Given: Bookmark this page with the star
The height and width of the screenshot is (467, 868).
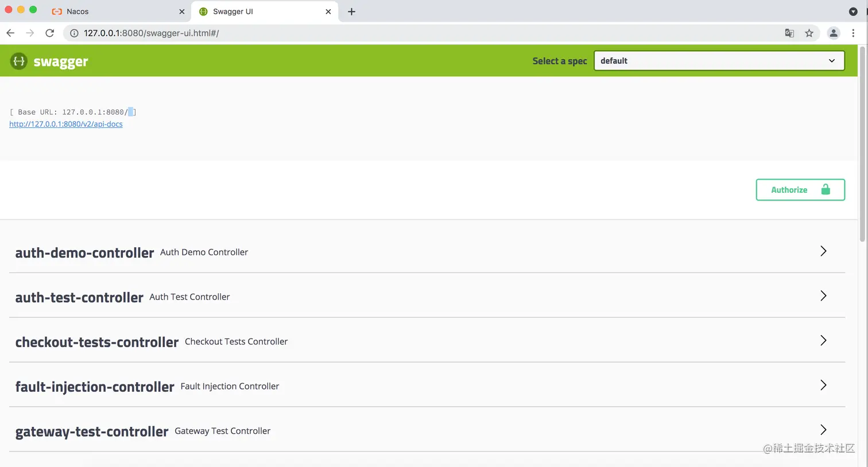Looking at the screenshot, I should coord(809,33).
